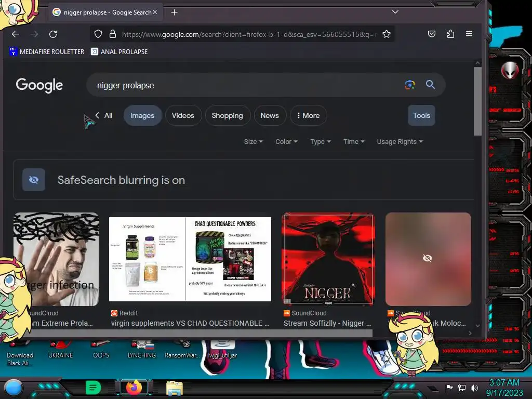Open the red album cover thumbnail
532x399 pixels.
(328, 259)
